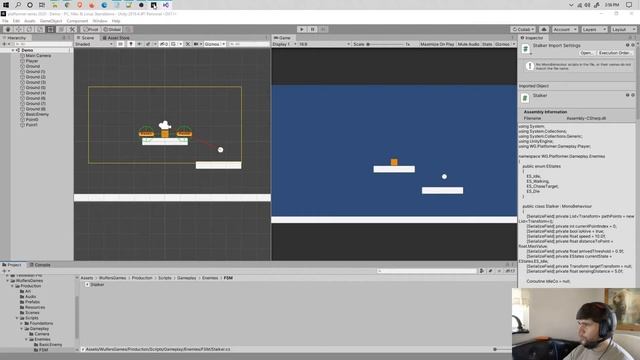Switch to the Asset Store tab

coord(116,38)
